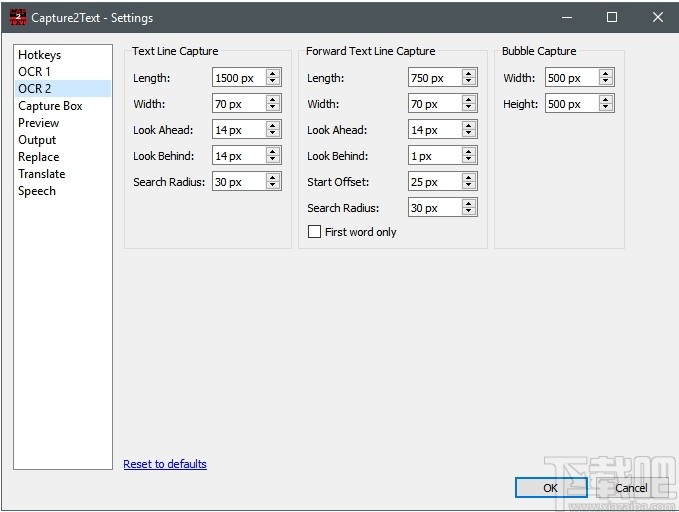This screenshot has width=679, height=512.
Task: Confirm settings with the OK button
Action: 551,488
